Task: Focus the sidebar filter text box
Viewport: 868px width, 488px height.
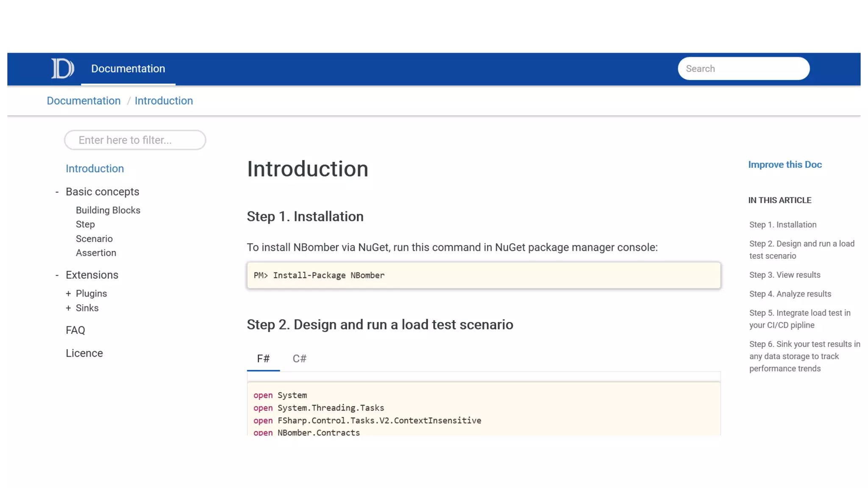Action: click(135, 140)
